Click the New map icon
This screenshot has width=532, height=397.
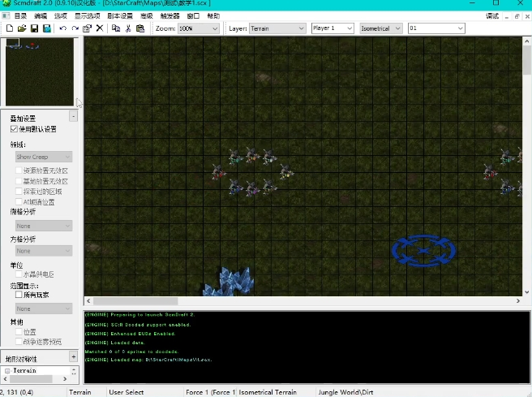pos(9,28)
